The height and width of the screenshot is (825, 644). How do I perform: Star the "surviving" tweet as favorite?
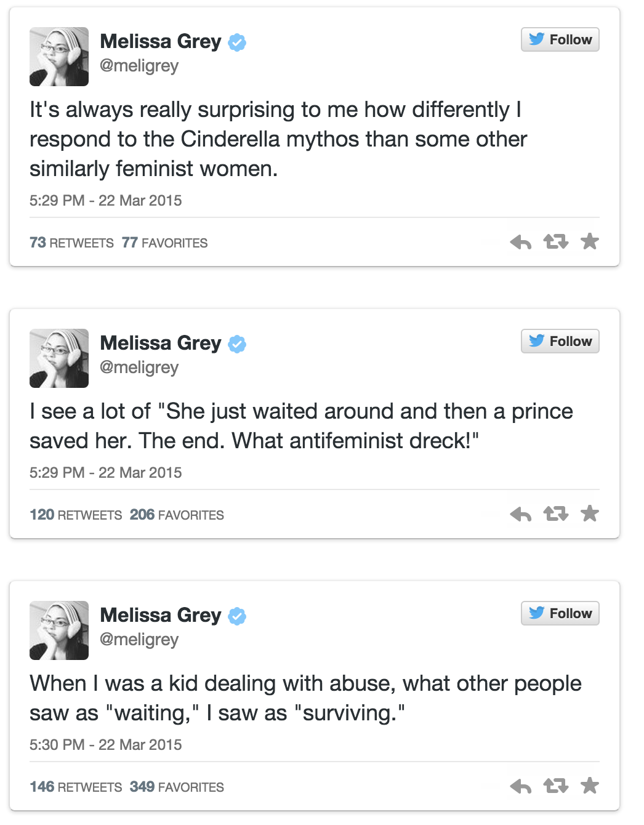(590, 786)
